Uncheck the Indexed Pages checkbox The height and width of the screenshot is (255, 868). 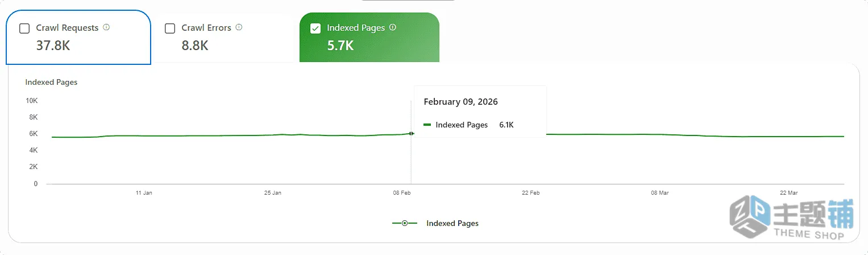coord(315,28)
